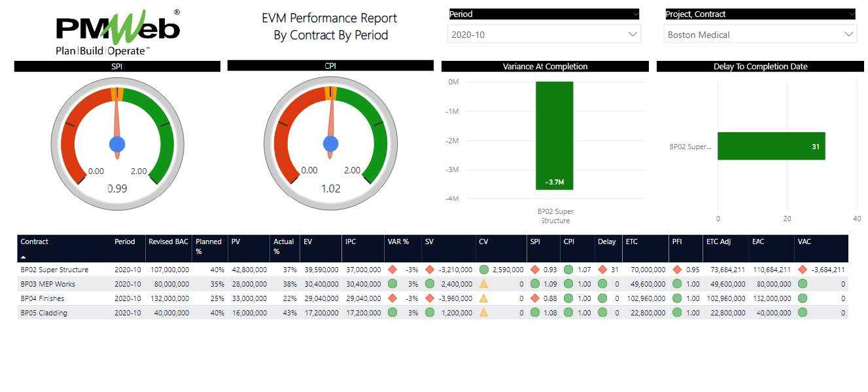Sort table by Delay column
Image resolution: width=868 pixels, height=392 pixels.
tap(606, 241)
